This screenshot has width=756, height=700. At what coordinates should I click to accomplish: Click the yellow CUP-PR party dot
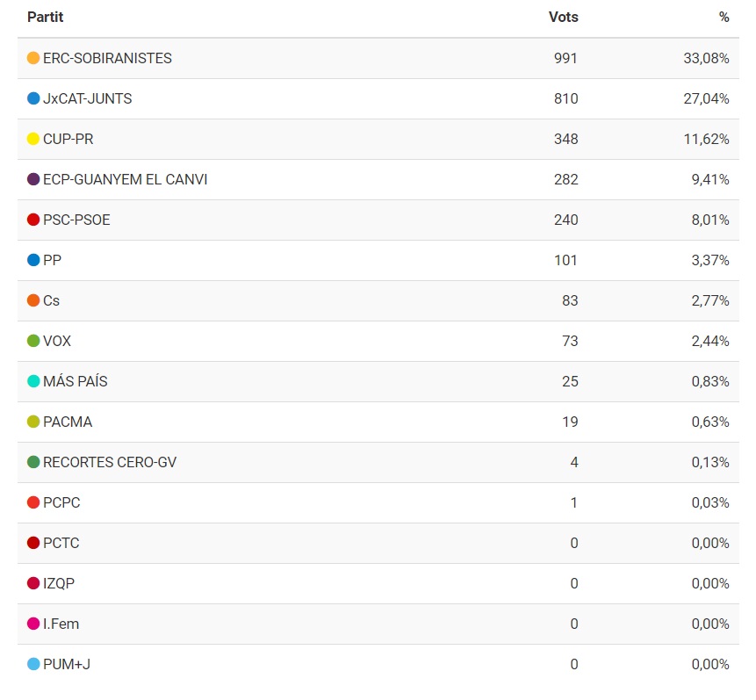coord(33,139)
